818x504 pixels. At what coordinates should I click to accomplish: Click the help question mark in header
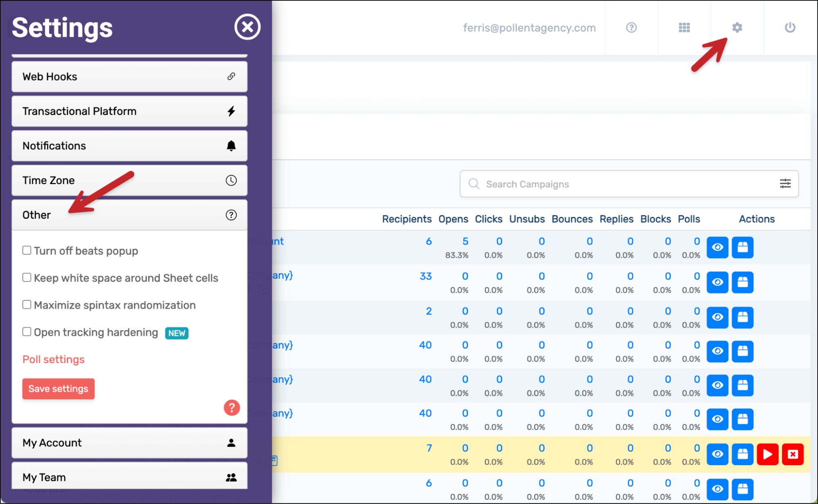point(631,27)
